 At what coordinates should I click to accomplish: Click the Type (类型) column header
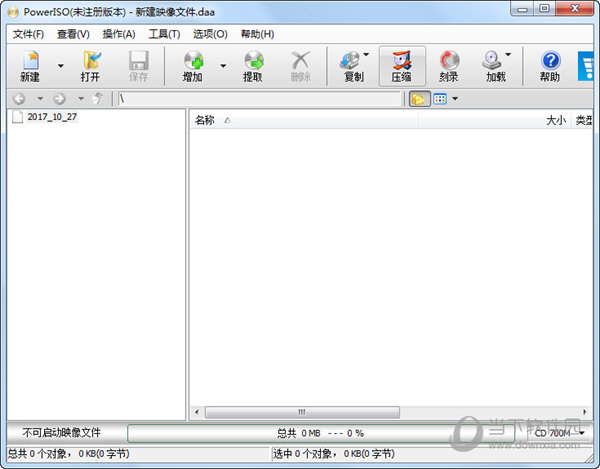(583, 121)
